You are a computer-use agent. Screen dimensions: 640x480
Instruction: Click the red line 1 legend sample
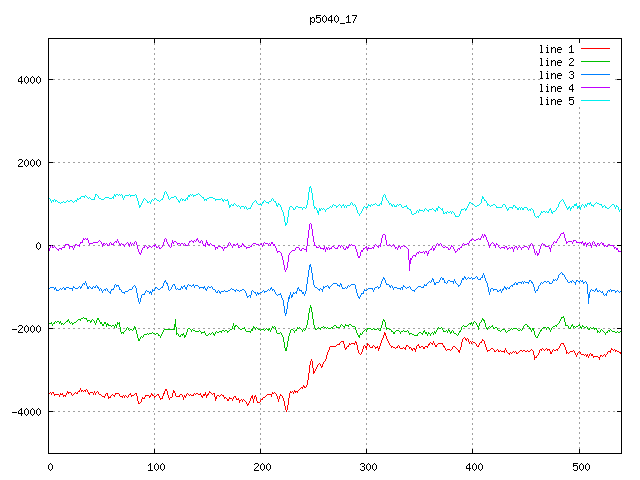point(595,49)
